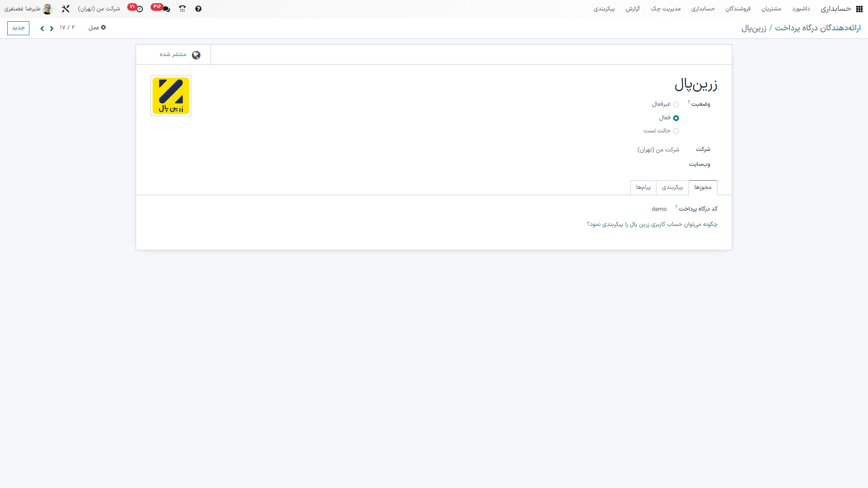Open Zarinpal account configuration help link
The width and height of the screenshot is (868, 488).
pos(652,225)
